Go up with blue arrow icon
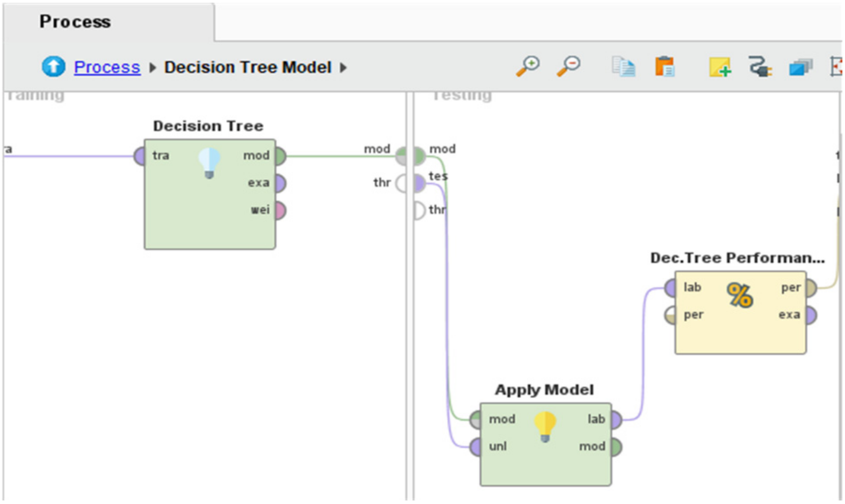 pos(53,67)
